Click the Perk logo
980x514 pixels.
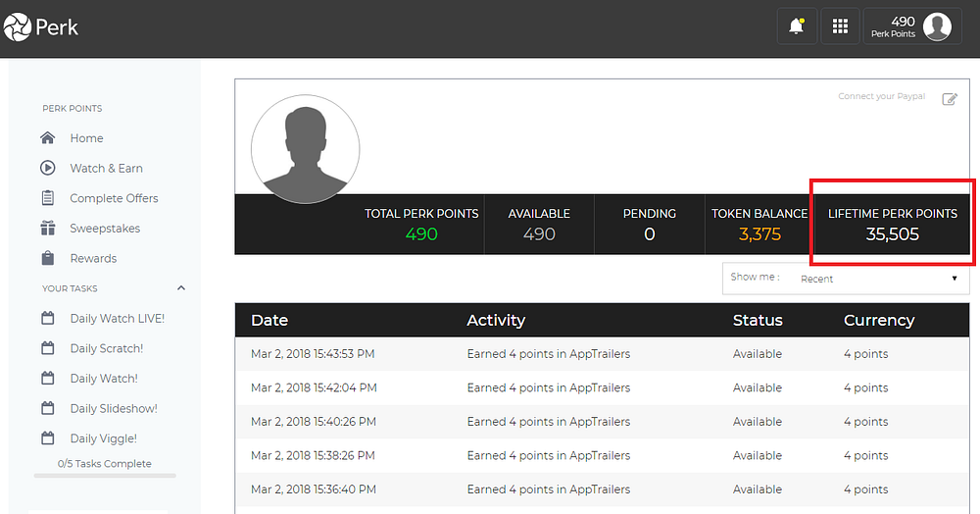(x=41, y=27)
